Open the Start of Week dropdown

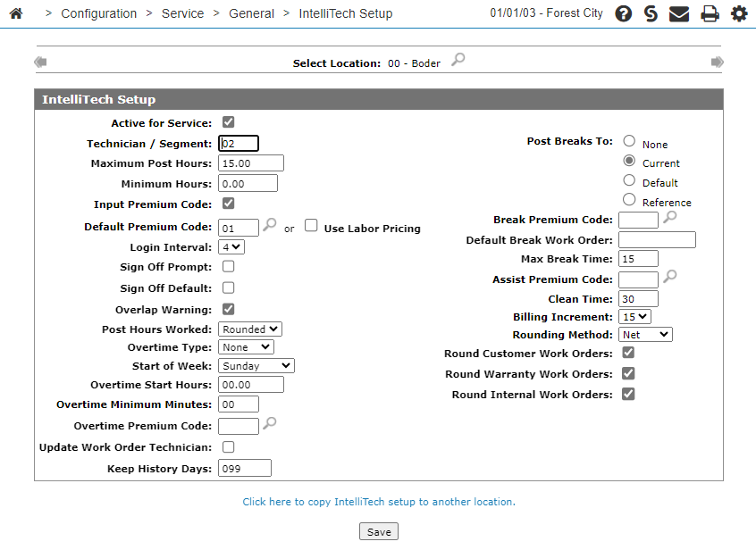pos(256,366)
